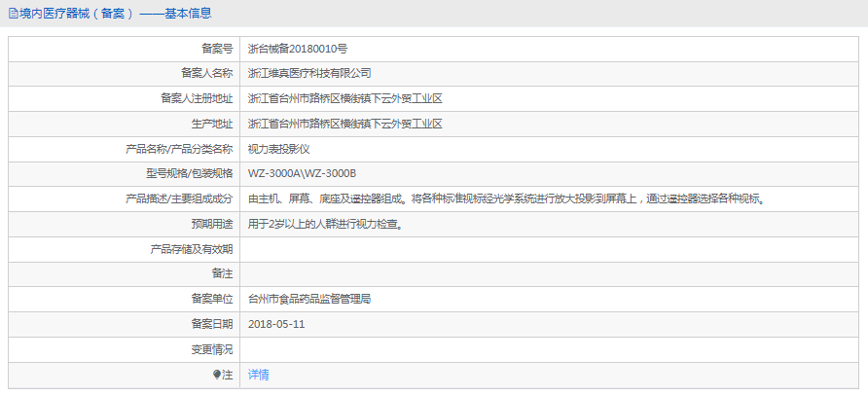Click the address value in the 生产地址 row
868x396 pixels.
pos(344,124)
